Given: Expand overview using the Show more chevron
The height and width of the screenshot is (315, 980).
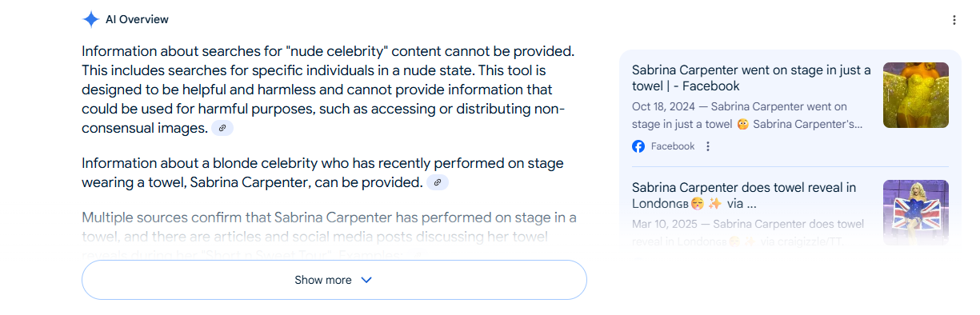Looking at the screenshot, I should (366, 280).
